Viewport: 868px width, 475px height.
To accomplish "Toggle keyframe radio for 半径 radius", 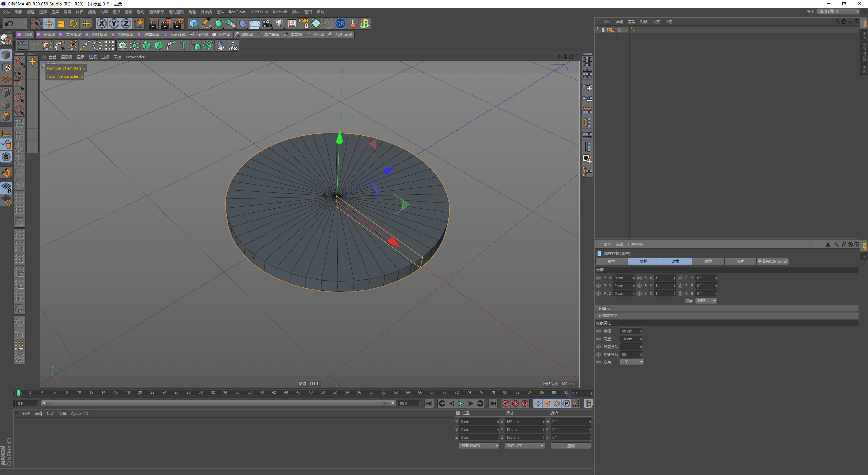I will tap(598, 331).
